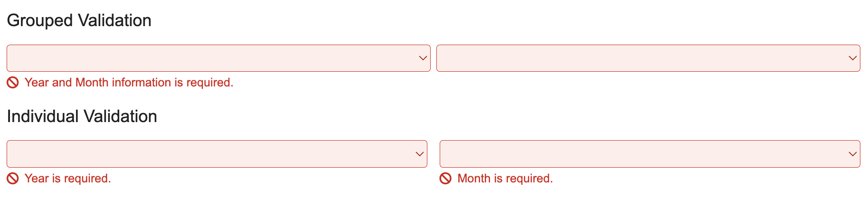This screenshot has height=209, width=868.
Task: Click the 'Individual Validation' heading
Action: [x=82, y=116]
